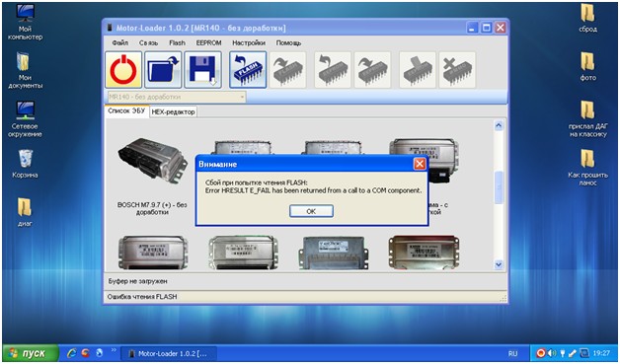Open the Сетевое окружение desktop icon
This screenshot has height=364, width=620.
[25, 119]
